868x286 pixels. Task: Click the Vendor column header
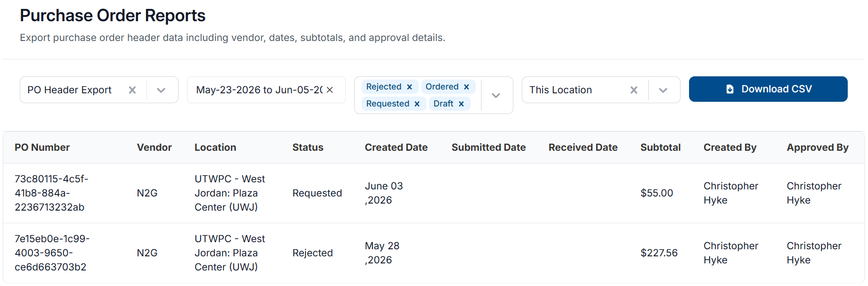click(x=154, y=147)
